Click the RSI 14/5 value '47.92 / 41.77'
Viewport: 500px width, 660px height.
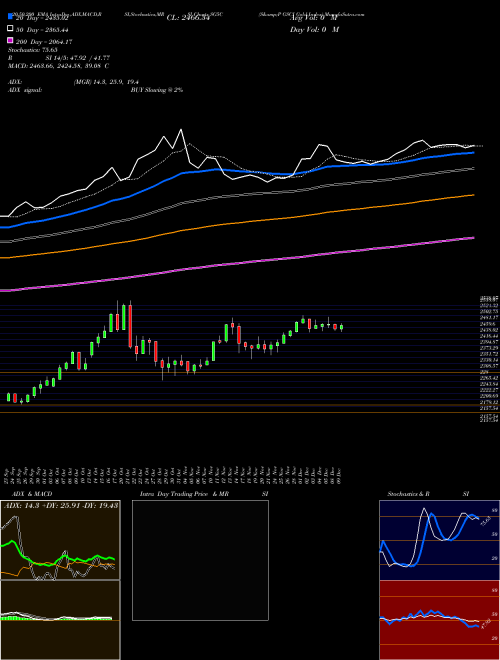pyautogui.click(x=89, y=58)
